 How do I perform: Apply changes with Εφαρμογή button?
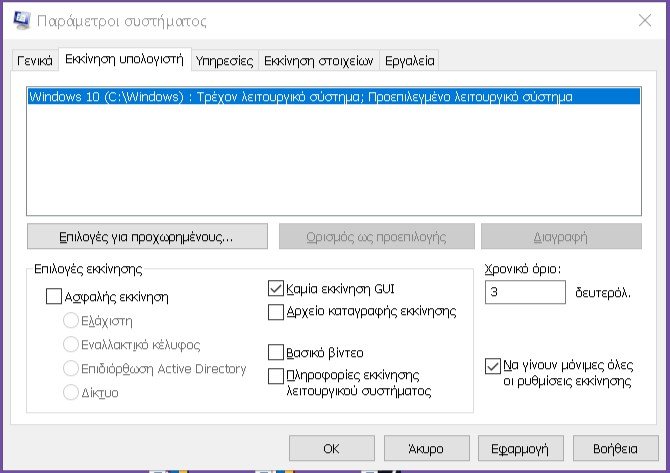[520, 447]
